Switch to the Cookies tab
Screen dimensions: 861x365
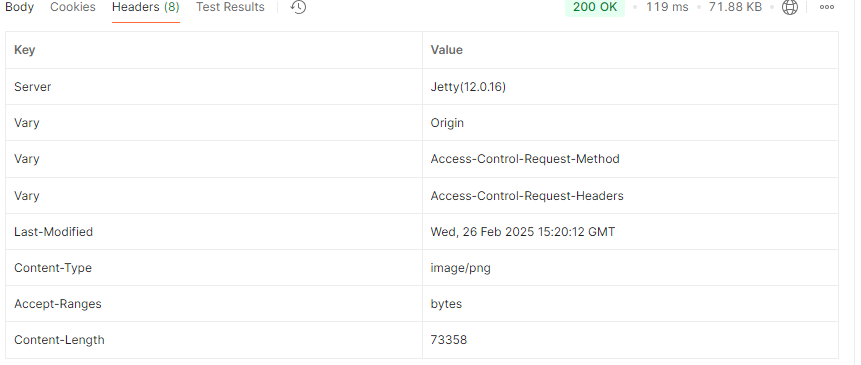[72, 7]
